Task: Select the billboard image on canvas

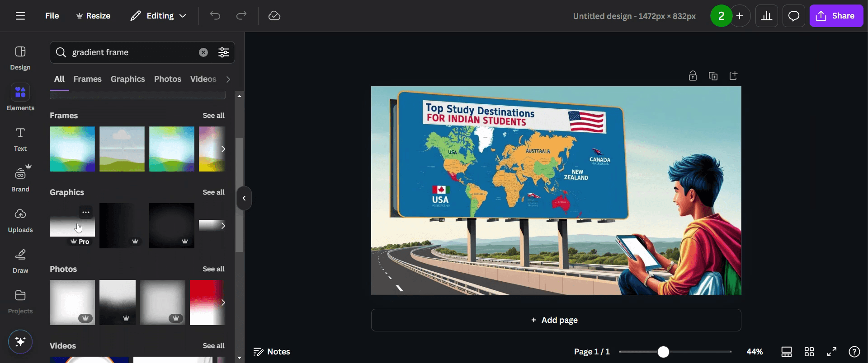Action: (556, 191)
